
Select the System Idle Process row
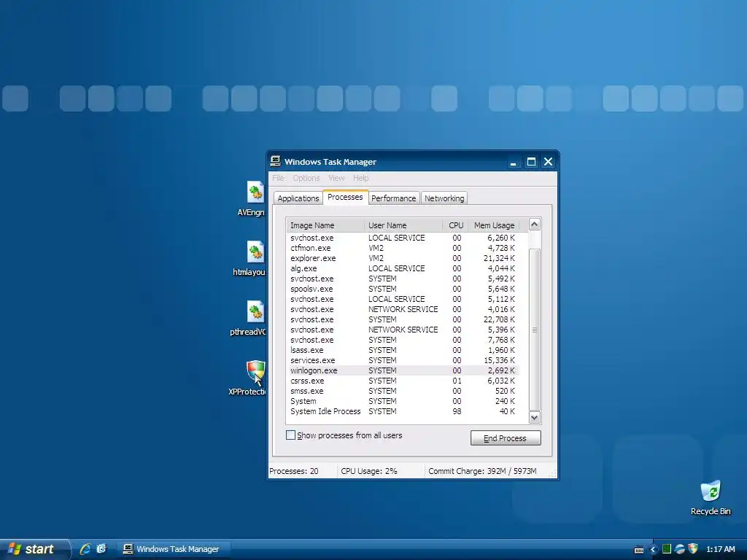(403, 411)
